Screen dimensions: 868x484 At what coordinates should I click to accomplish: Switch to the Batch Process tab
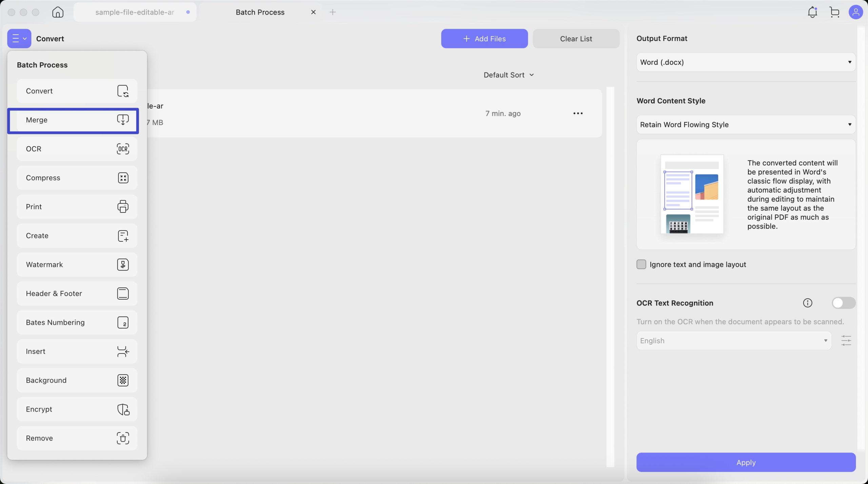pos(260,12)
